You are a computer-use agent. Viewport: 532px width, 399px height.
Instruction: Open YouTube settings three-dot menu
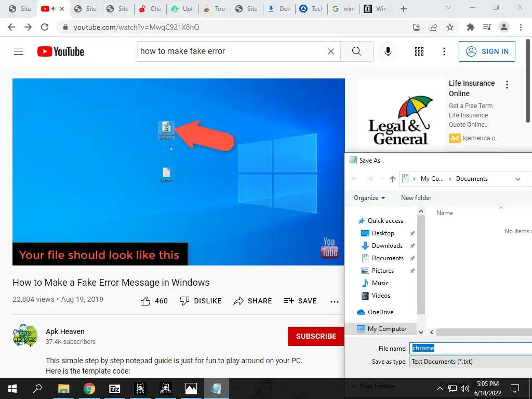444,51
